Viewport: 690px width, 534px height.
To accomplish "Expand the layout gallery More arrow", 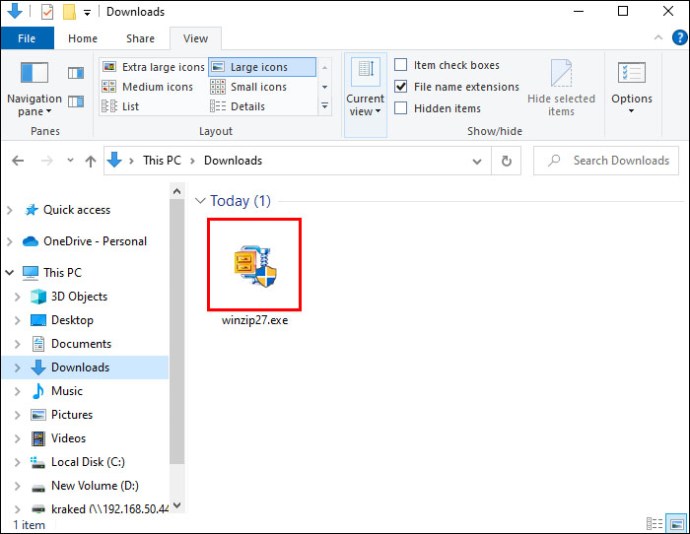I will (x=325, y=106).
